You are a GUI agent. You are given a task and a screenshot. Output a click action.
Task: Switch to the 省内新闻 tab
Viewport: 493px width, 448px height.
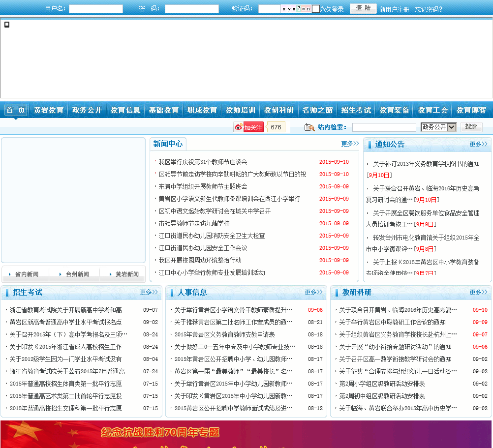pyautogui.click(x=26, y=274)
